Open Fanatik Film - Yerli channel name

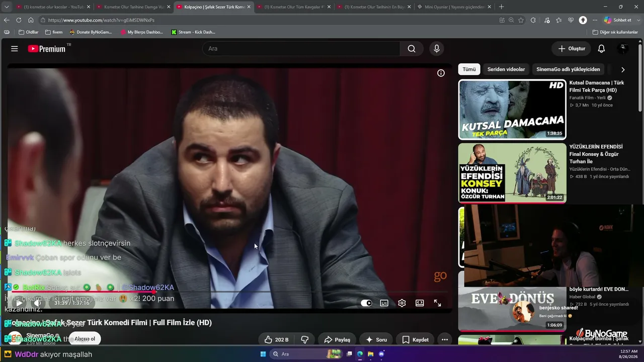tap(588, 98)
